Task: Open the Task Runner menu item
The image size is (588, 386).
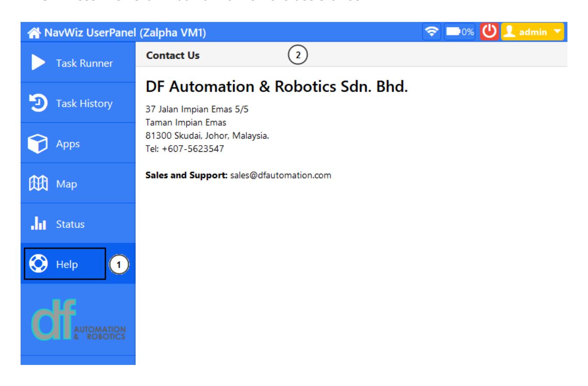Action: point(78,62)
